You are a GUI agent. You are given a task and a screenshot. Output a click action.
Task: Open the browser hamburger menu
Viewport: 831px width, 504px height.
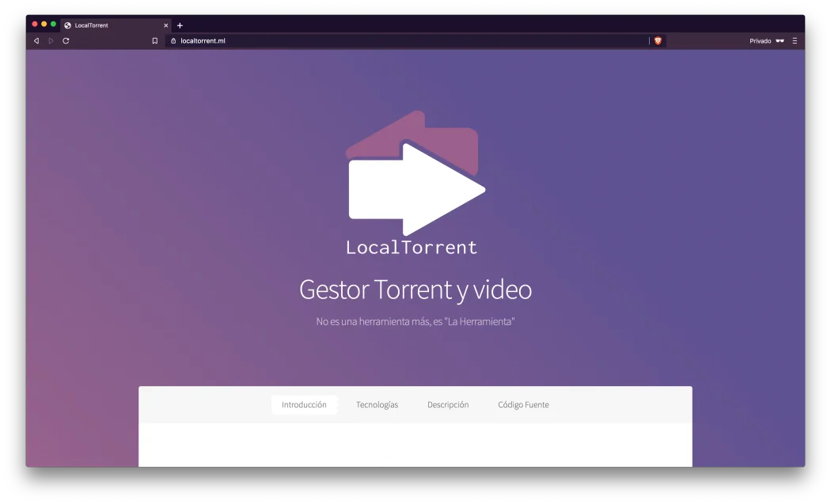pyautogui.click(x=795, y=40)
